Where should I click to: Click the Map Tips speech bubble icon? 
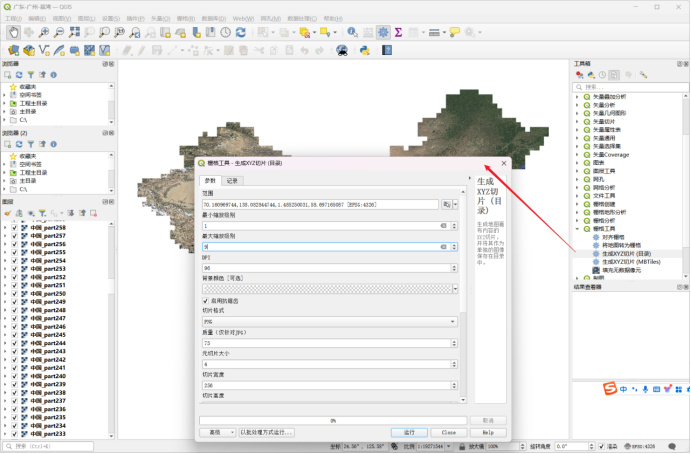pyautogui.click(x=454, y=32)
